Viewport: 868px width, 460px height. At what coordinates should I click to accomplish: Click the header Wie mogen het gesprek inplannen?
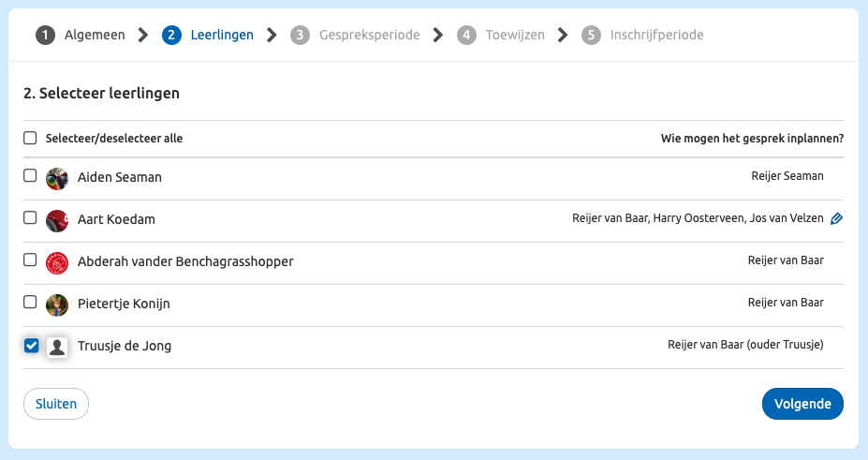(x=752, y=139)
